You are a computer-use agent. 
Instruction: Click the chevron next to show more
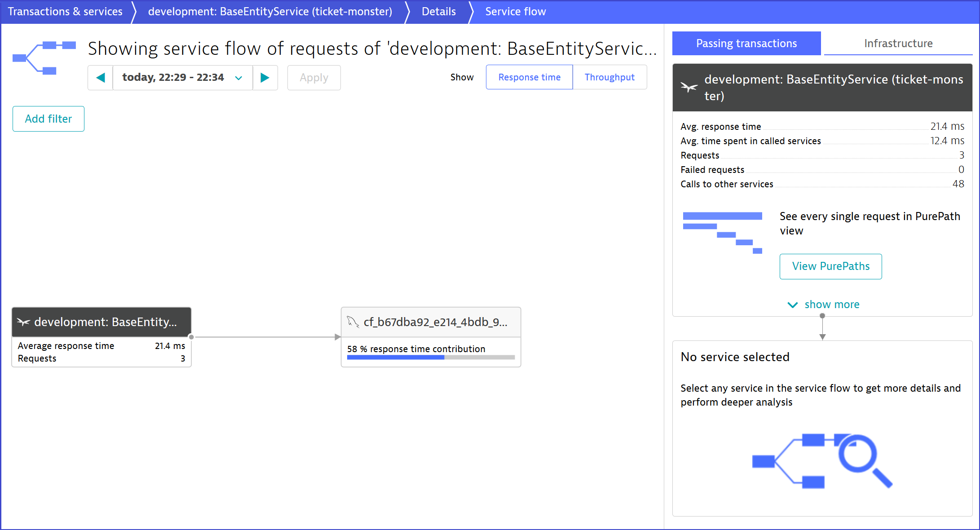(x=793, y=305)
